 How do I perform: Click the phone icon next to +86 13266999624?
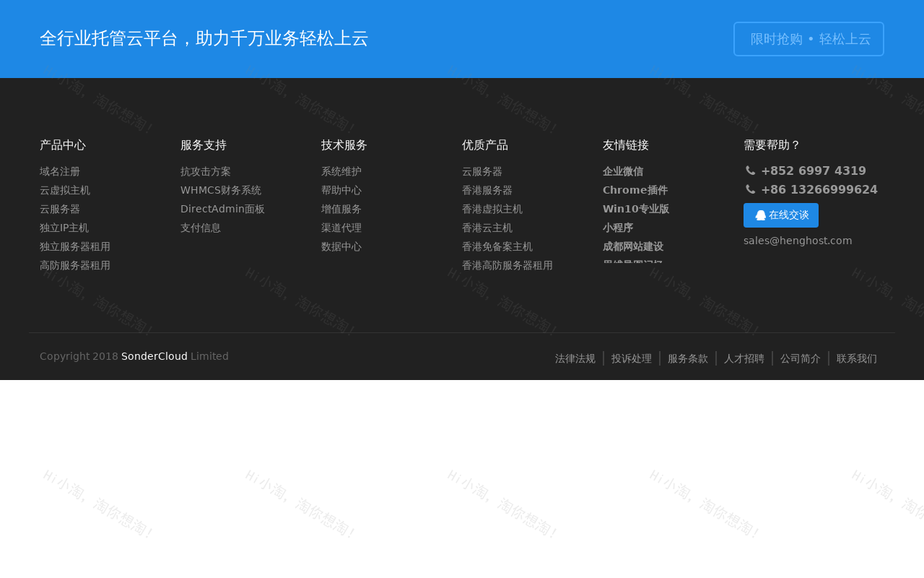[x=749, y=188]
